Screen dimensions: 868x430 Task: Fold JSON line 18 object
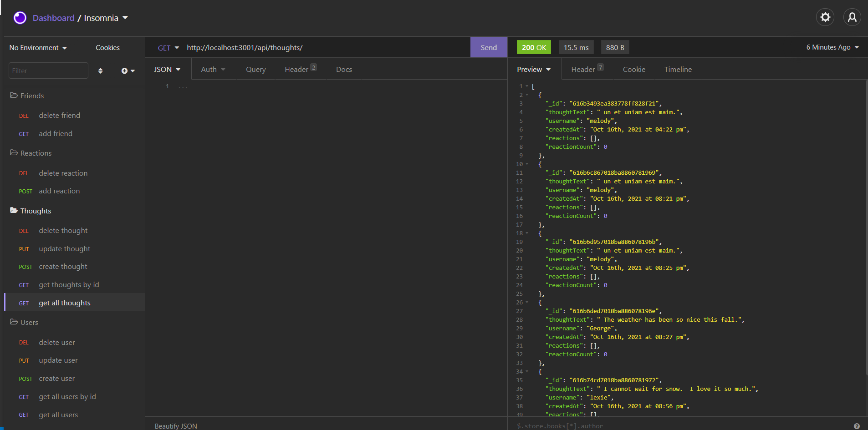[527, 233]
